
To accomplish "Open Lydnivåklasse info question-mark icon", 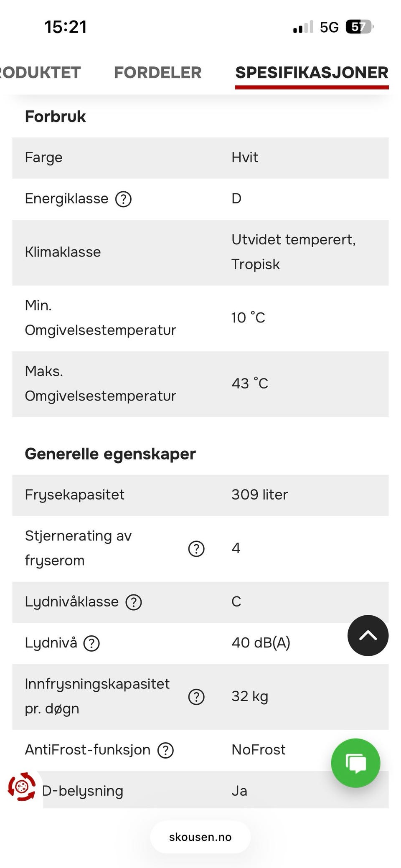I will click(134, 602).
